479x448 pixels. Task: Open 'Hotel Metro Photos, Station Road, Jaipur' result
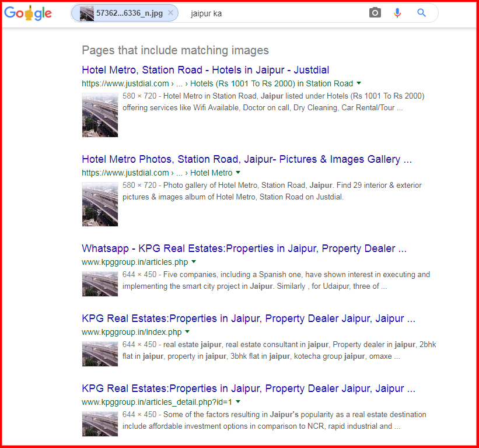point(247,159)
